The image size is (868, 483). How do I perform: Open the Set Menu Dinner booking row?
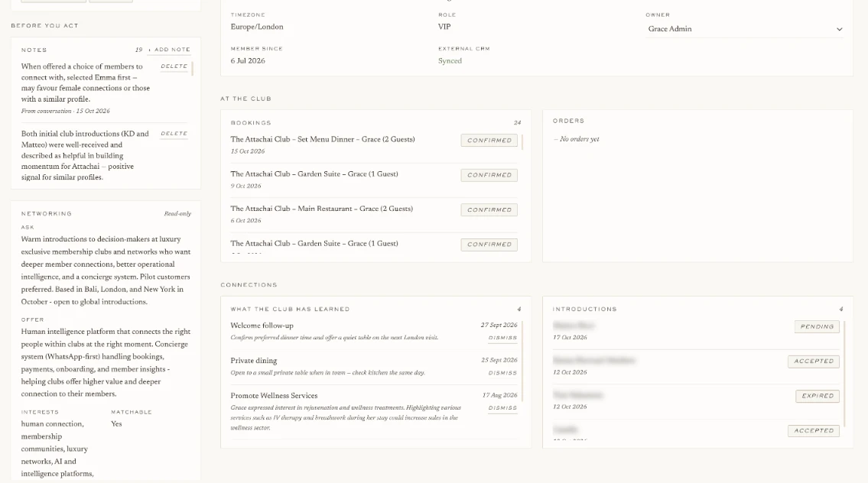(374, 145)
